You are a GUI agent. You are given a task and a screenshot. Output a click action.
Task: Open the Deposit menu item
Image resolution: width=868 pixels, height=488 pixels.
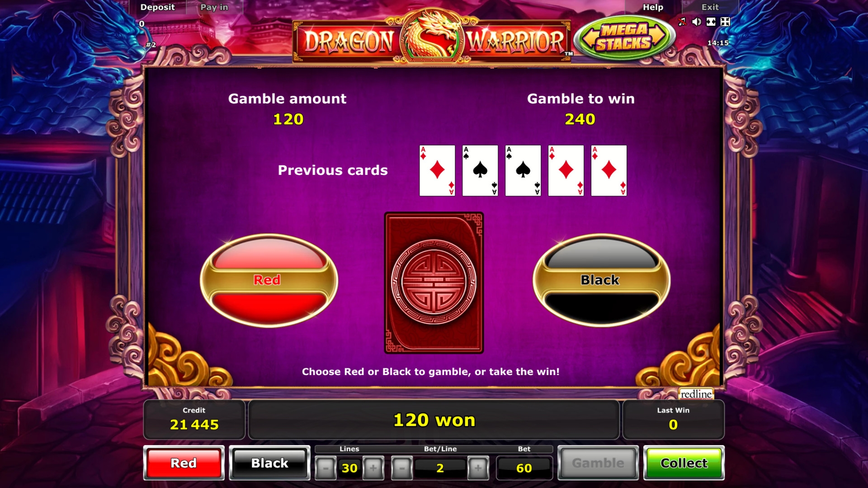tap(157, 7)
